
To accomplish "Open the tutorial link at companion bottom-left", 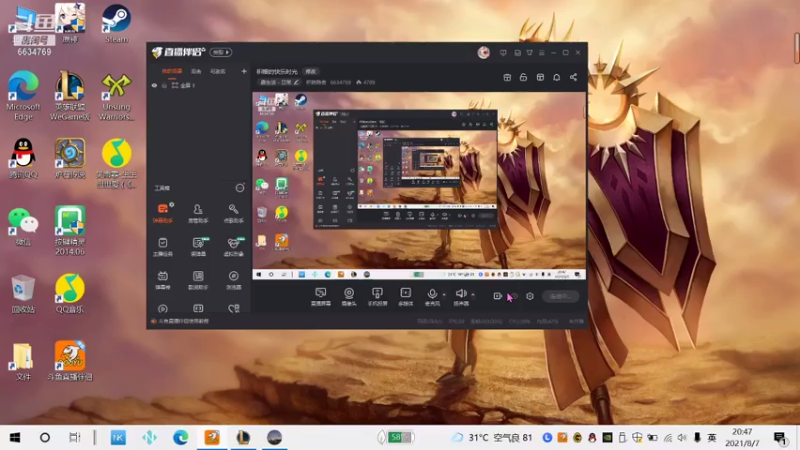I will 180,321.
